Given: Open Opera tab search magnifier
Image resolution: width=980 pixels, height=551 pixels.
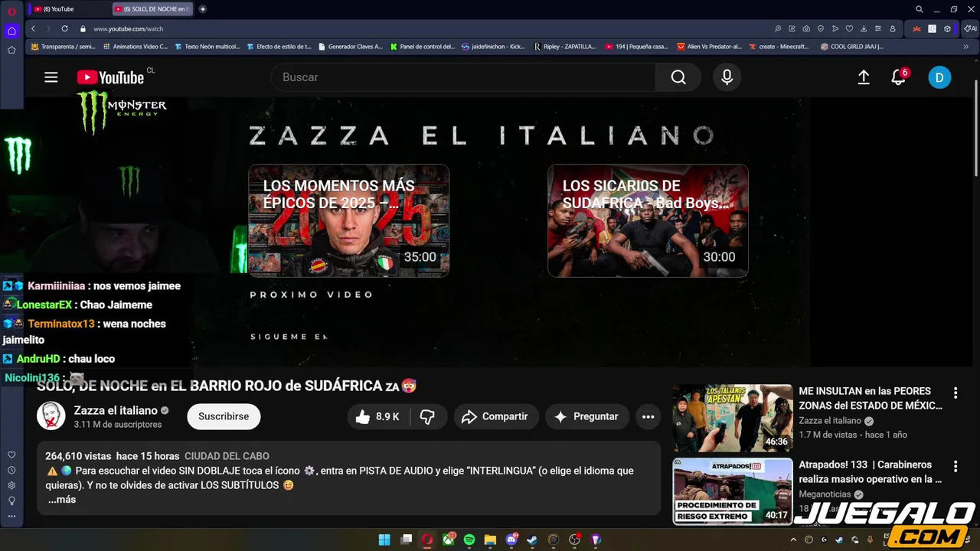Looking at the screenshot, I should click(x=920, y=9).
